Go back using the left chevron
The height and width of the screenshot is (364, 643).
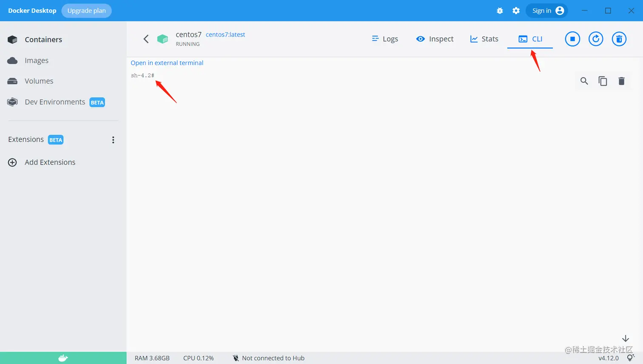[146, 39]
